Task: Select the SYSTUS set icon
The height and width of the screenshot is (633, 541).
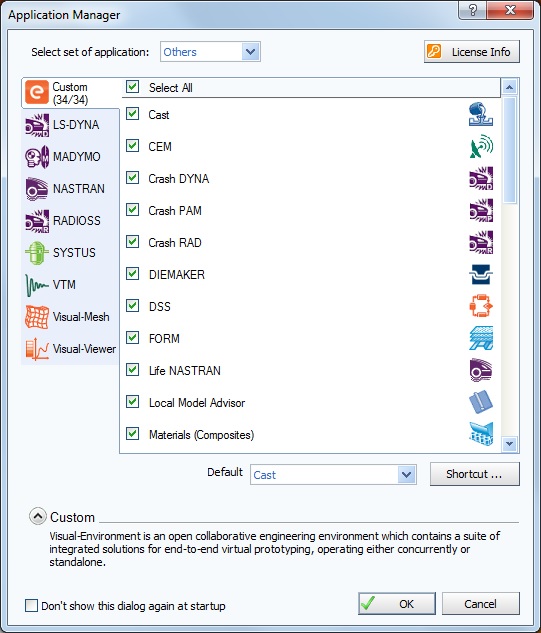Action: coord(37,253)
